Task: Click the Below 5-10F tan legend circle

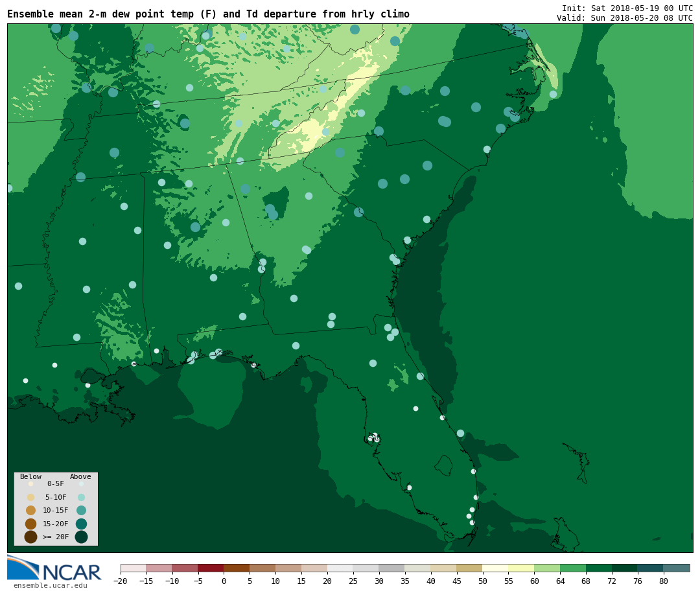Action: [x=31, y=497]
